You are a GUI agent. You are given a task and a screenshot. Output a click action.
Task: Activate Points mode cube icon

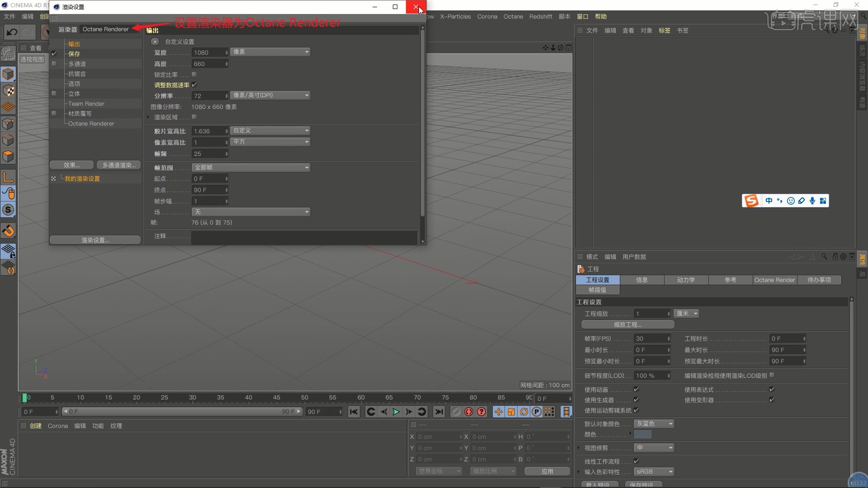tap(8, 124)
